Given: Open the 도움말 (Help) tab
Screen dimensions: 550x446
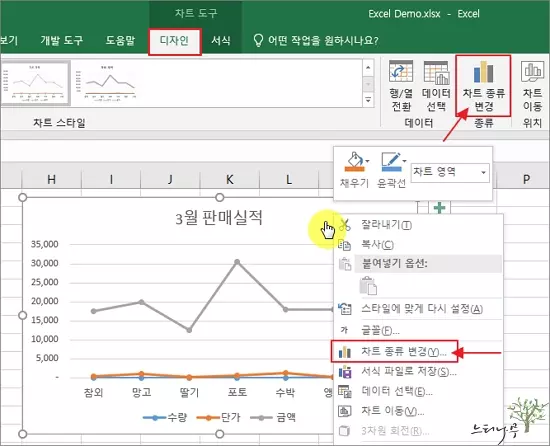Looking at the screenshot, I should (x=120, y=41).
